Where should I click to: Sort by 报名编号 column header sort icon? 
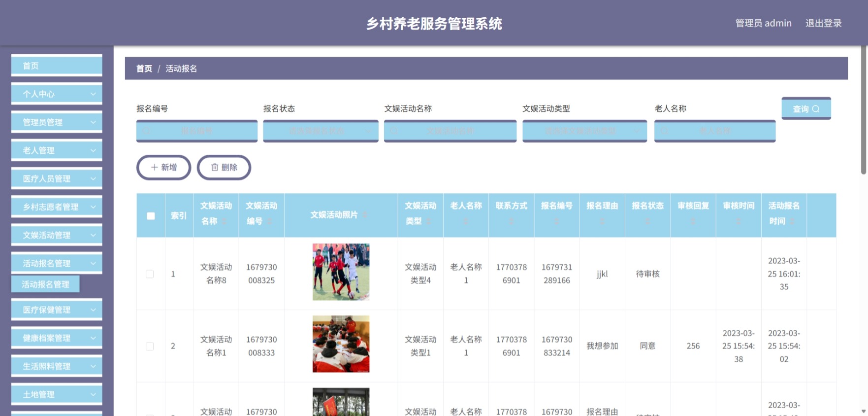tap(557, 221)
